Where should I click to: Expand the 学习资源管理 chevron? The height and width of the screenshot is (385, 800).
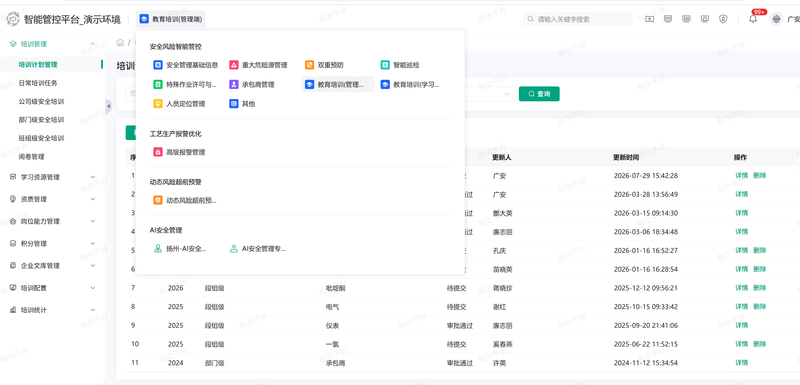pos(92,177)
